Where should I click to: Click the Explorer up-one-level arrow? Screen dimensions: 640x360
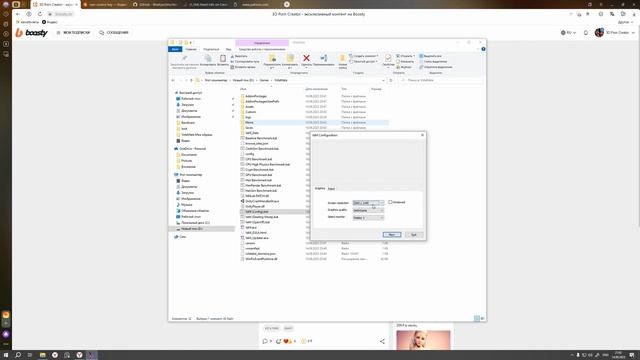click(191, 80)
